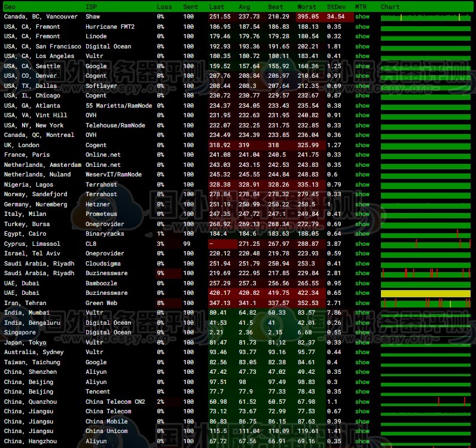
Task: Show MTR for Nigeria Lagos Terrahost
Action: coord(362,185)
